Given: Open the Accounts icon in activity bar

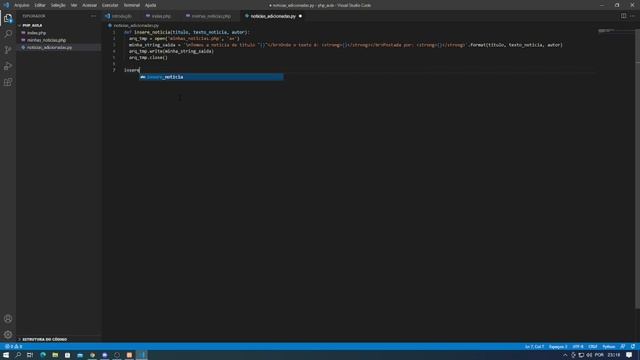Looking at the screenshot, I should [x=8, y=319].
